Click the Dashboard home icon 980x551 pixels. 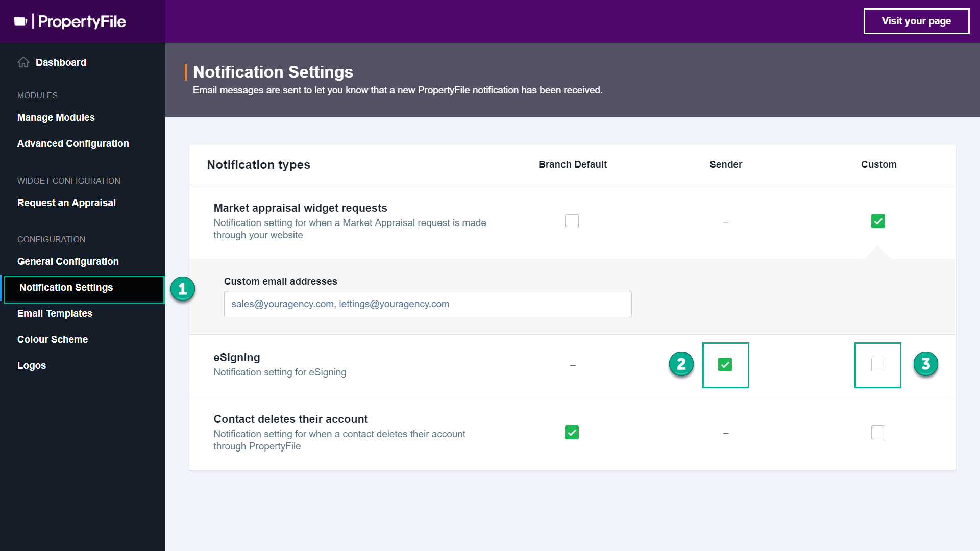(x=23, y=62)
